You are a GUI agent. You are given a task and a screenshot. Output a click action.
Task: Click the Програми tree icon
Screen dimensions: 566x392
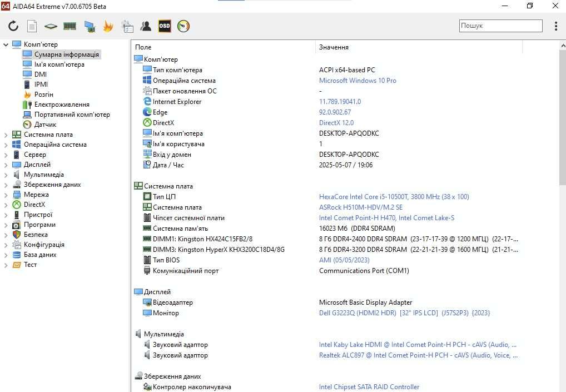(x=17, y=225)
